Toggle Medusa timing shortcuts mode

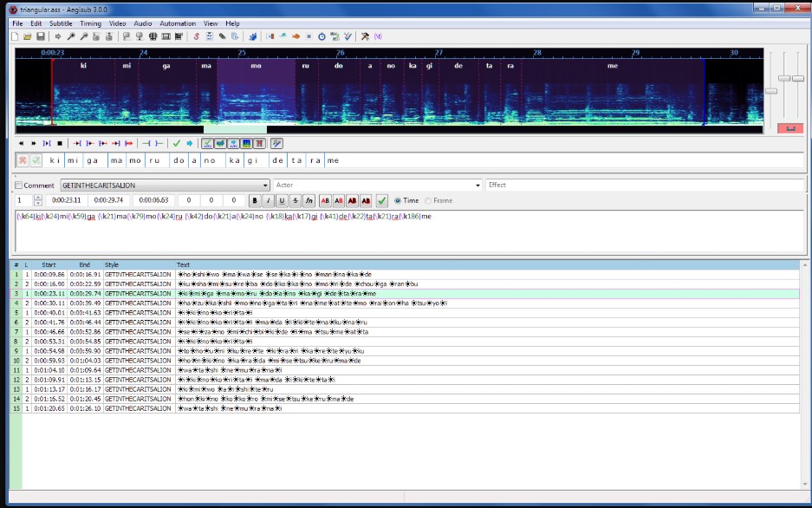259,143
